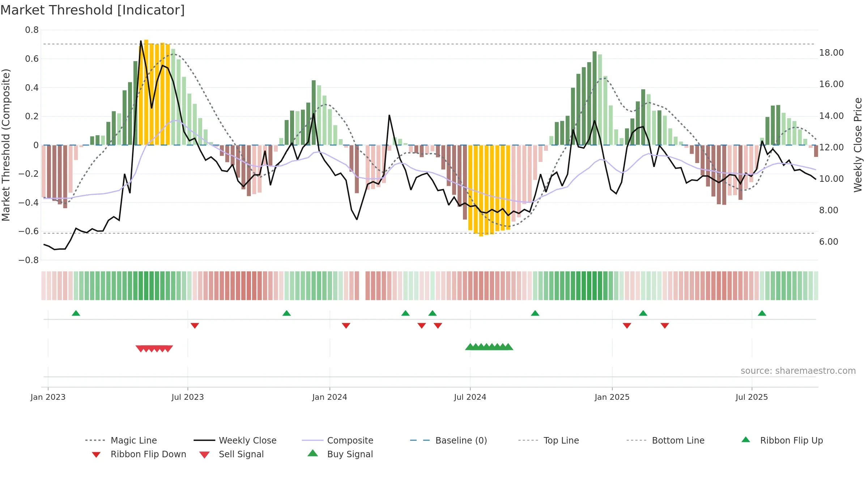Toggle the Sell Signal legend entry

click(x=231, y=454)
